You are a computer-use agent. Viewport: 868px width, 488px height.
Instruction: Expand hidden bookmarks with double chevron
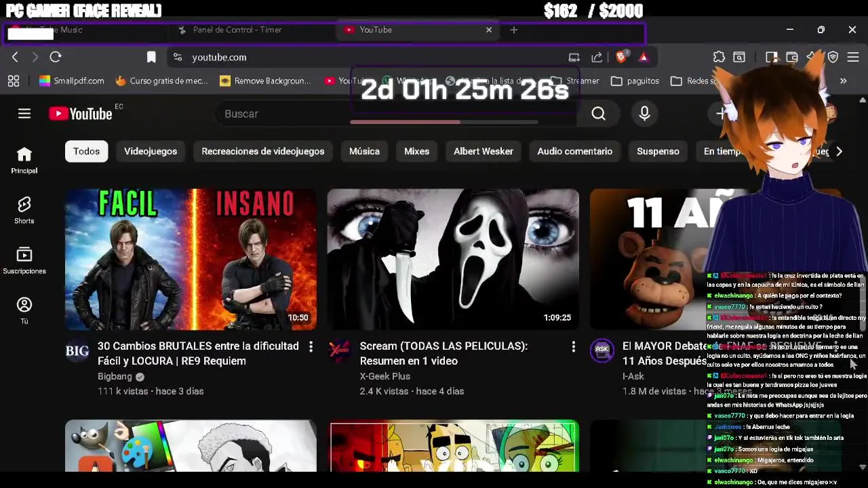pos(843,81)
